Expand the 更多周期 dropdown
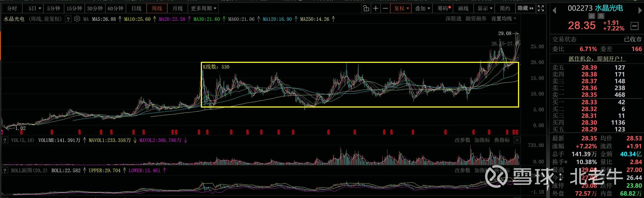 (203, 9)
